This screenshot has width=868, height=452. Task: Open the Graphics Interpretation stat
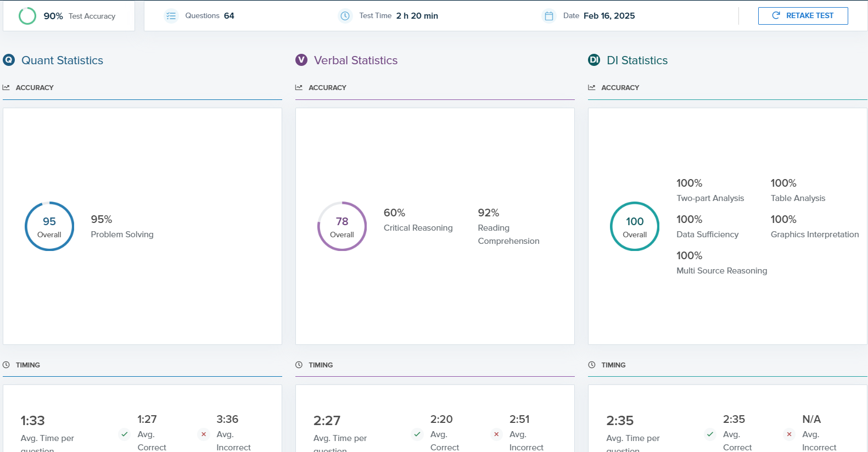814,226
